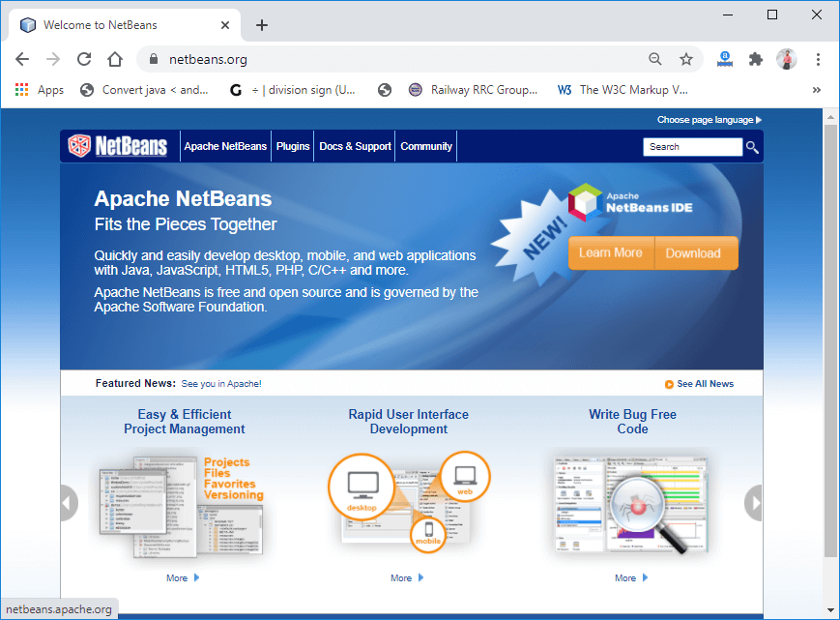This screenshot has width=840, height=620.
Task: Click More under Write Bug Free Code
Action: 631,577
